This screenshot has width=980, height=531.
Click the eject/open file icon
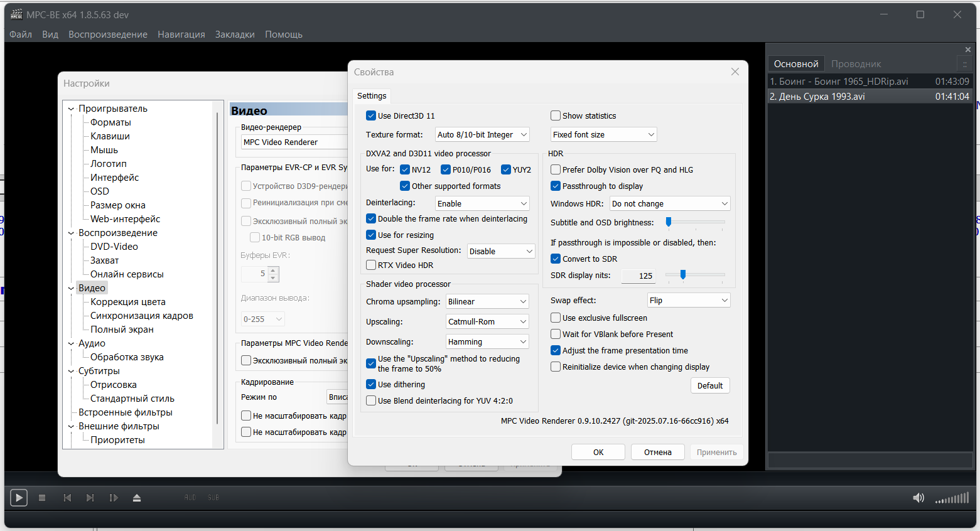click(x=137, y=498)
